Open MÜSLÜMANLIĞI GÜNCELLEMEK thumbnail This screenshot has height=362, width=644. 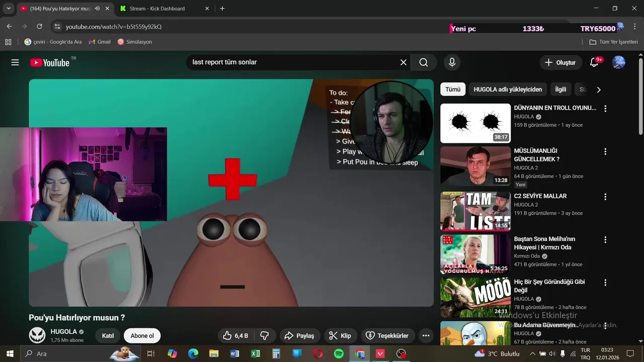coord(475,166)
